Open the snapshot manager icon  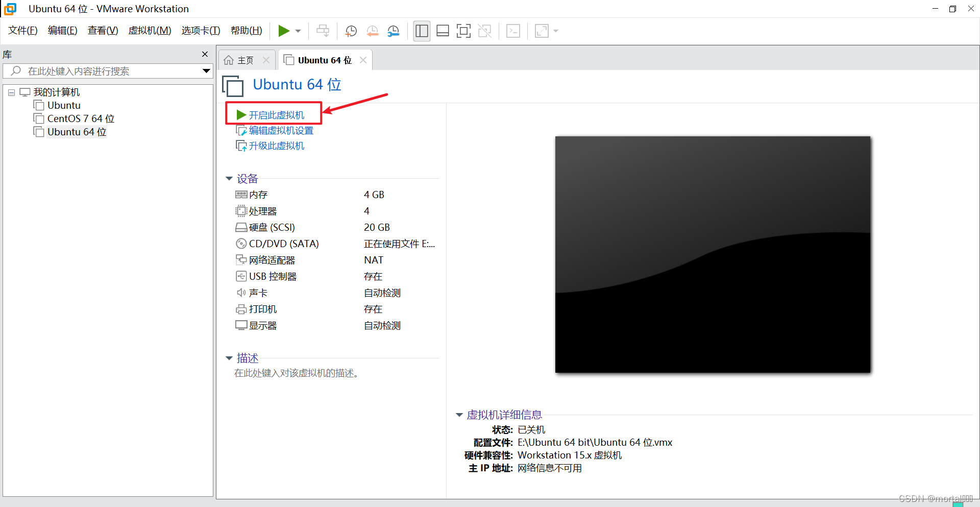(394, 31)
